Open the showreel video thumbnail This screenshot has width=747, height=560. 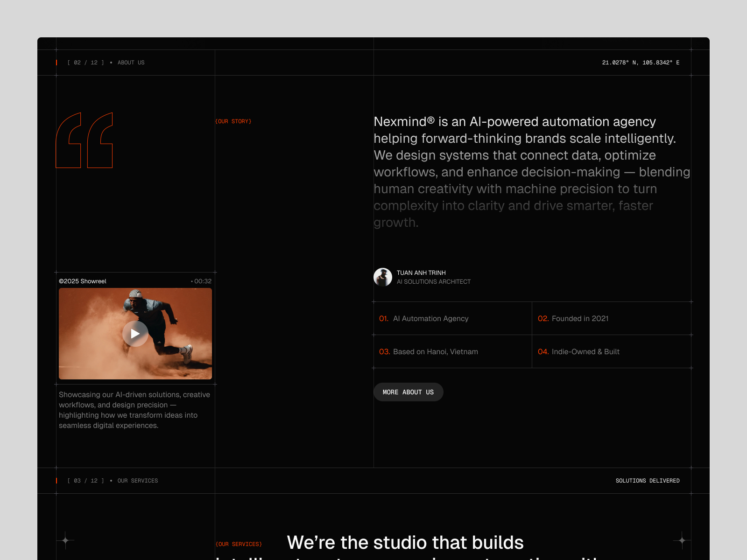[135, 334]
